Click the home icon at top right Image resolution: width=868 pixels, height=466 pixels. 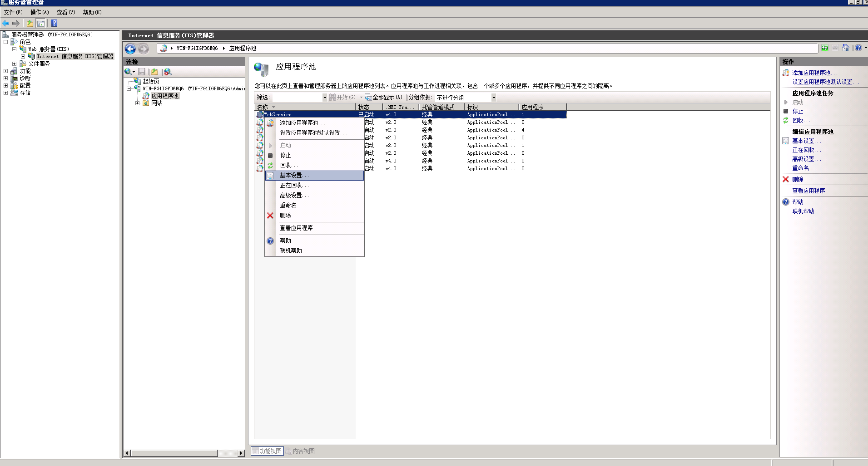tap(845, 48)
